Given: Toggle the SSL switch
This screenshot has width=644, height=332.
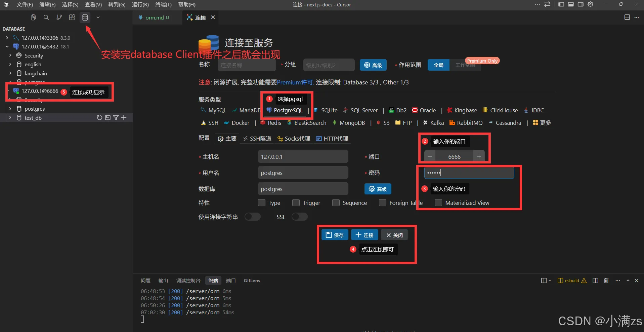Looking at the screenshot, I should 300,217.
